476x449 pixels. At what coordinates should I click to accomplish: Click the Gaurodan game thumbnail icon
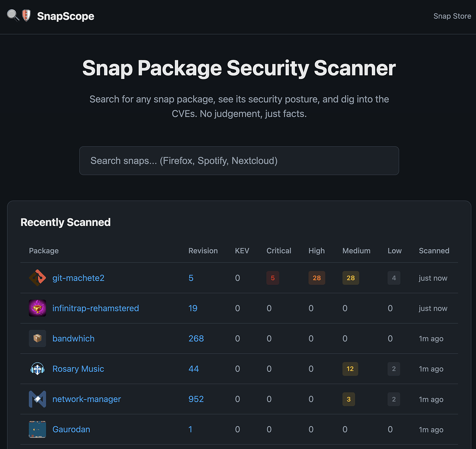point(37,429)
